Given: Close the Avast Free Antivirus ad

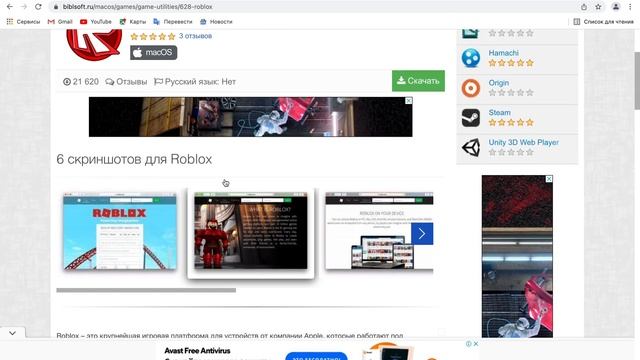Looking at the screenshot, I should click(x=476, y=344).
